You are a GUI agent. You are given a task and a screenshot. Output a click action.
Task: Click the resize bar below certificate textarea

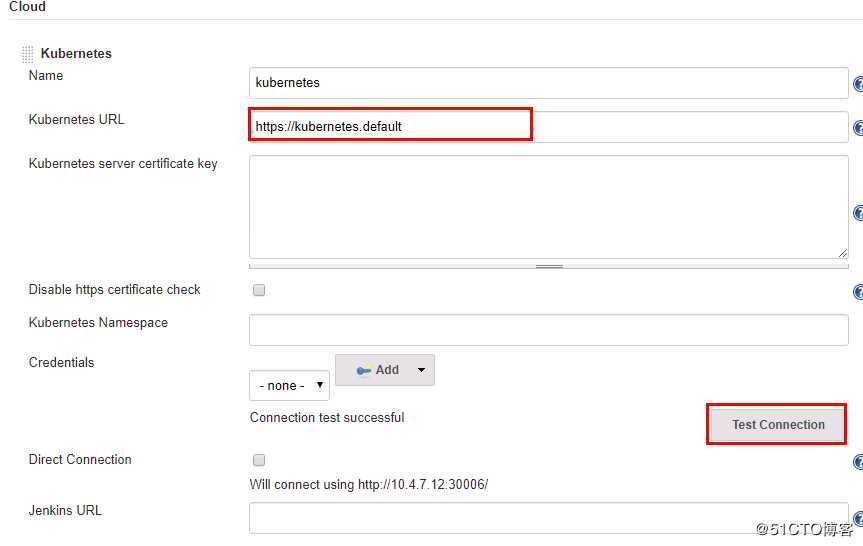pos(549,266)
